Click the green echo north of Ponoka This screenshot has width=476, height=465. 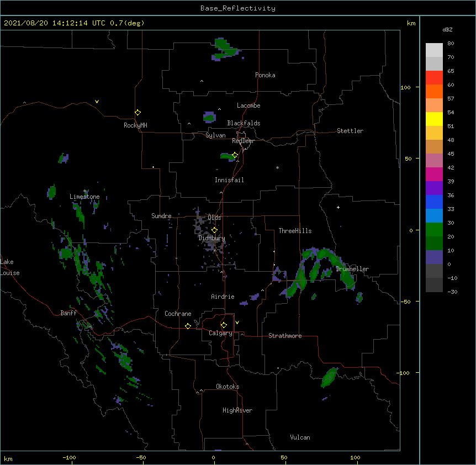tap(226, 49)
